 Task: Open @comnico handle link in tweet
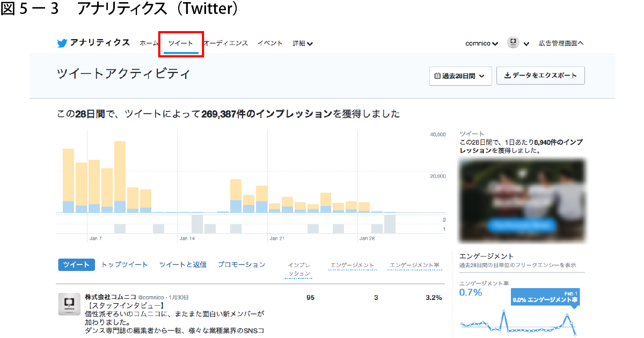point(151,297)
